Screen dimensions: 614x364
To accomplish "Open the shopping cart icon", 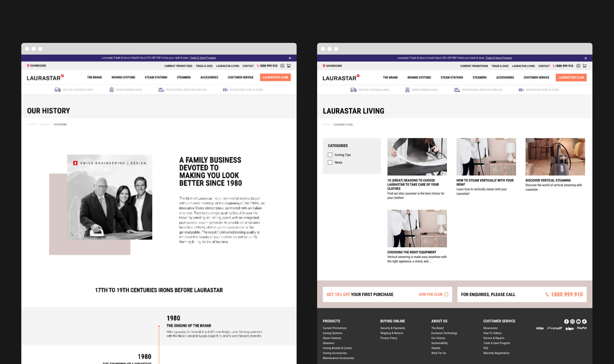I will [584, 66].
